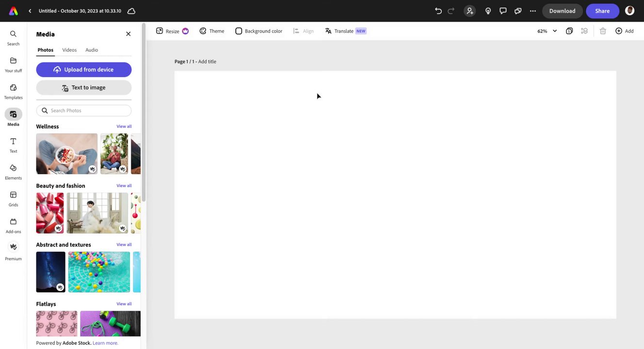Open Add-ons from the sidebar
Screen dimensions: 644x349
[x=13, y=225]
